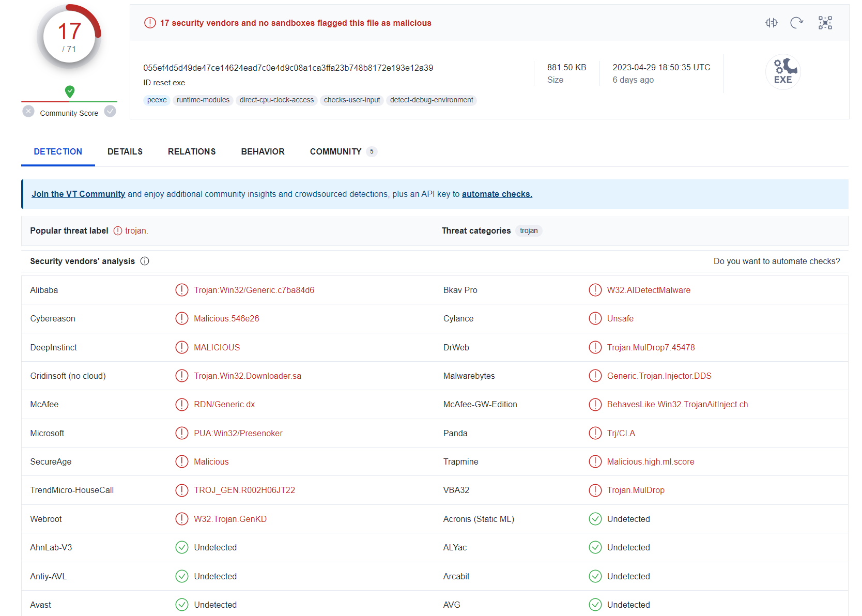
Task: Click the red alert icon next to DrWeb detection
Action: [595, 347]
